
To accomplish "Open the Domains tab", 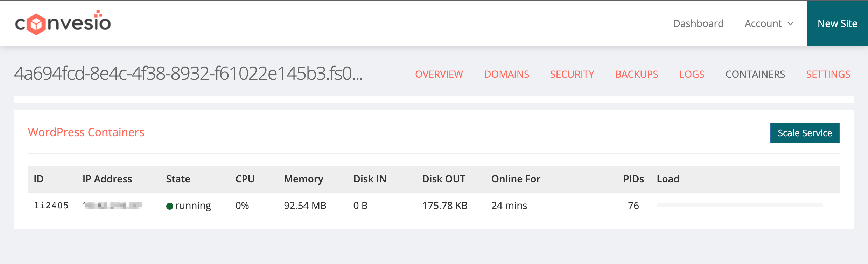I will (506, 74).
